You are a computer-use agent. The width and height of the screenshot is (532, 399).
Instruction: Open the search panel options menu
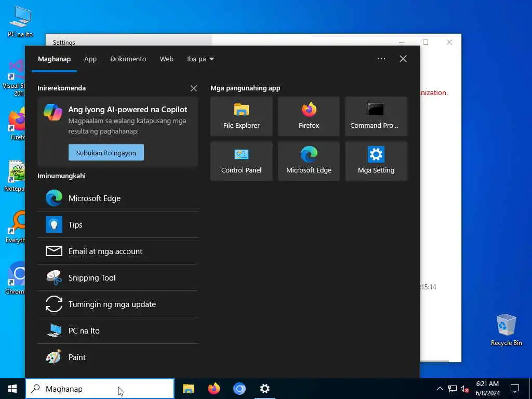pyautogui.click(x=381, y=59)
